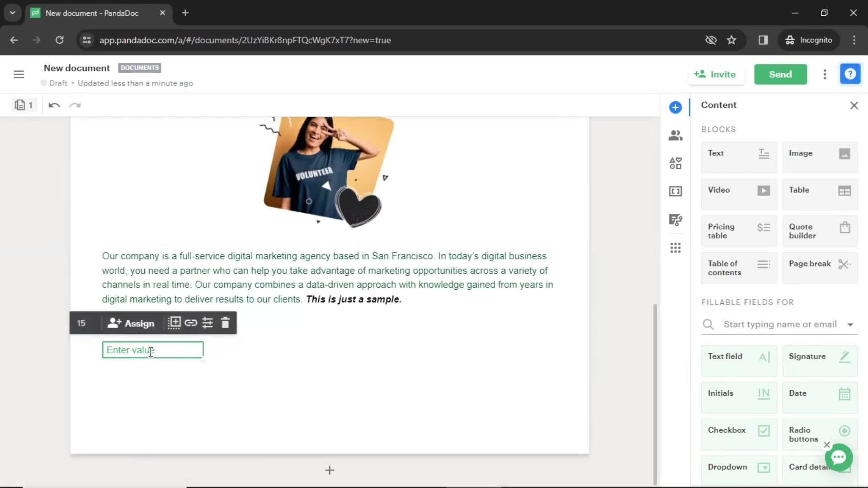
Task: Click the settings/sliders icon on toolbar
Action: [208, 323]
